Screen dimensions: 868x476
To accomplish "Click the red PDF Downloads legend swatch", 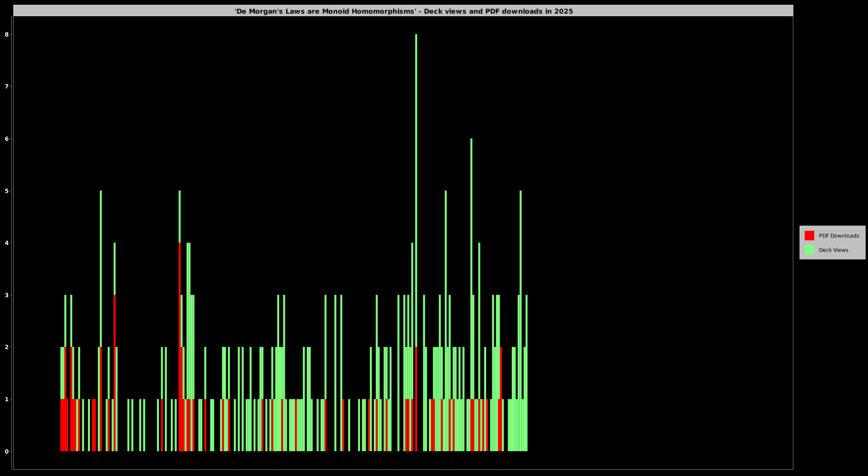I will point(809,236).
